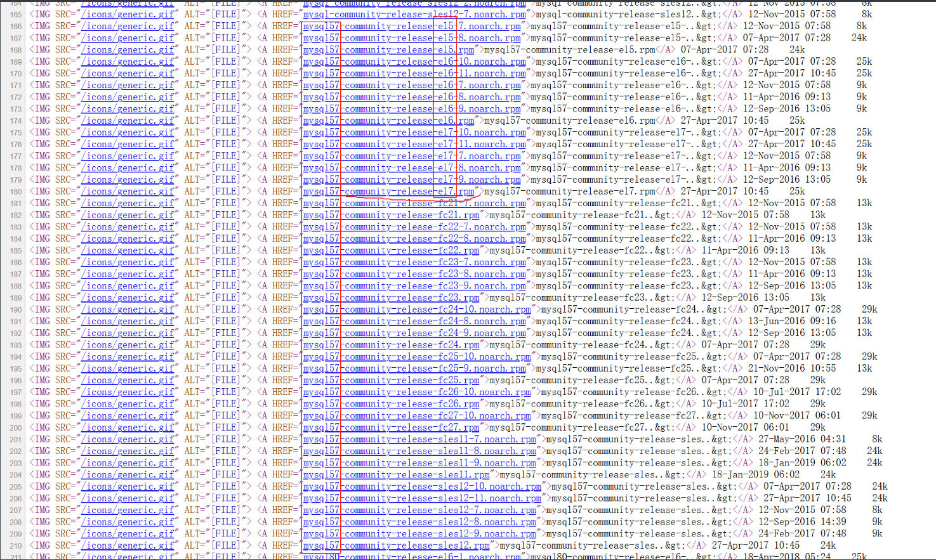
Task: Open the mysql57-community-release-el6-7.noarch.rpm link
Action: 412,85
